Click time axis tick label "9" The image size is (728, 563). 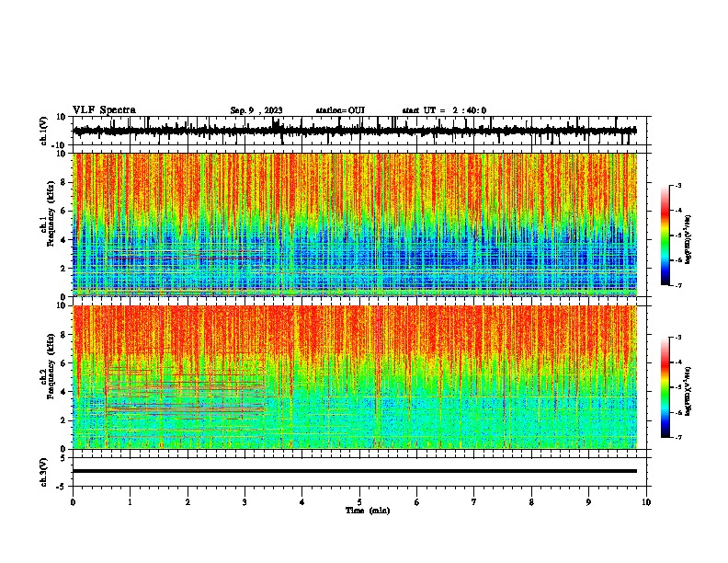tap(588, 502)
